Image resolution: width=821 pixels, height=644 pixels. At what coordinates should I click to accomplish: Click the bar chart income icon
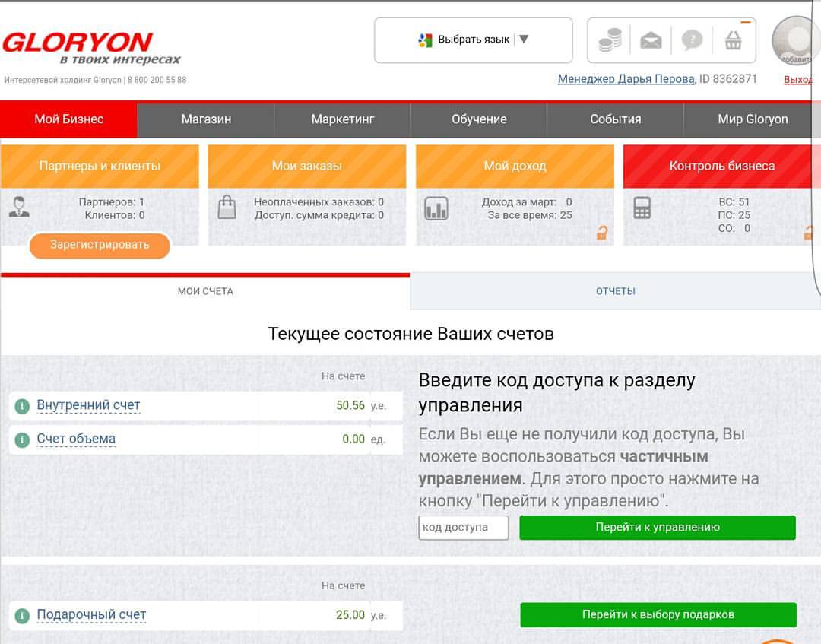(x=436, y=208)
